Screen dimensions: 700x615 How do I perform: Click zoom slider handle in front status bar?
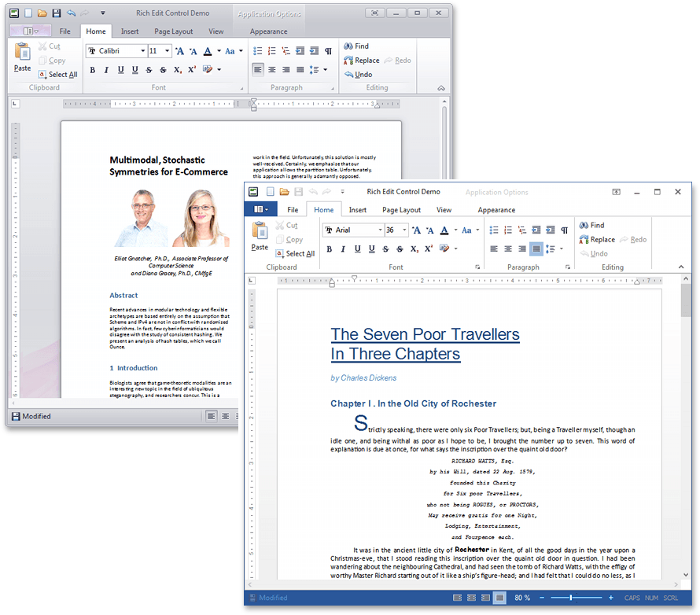click(x=571, y=598)
